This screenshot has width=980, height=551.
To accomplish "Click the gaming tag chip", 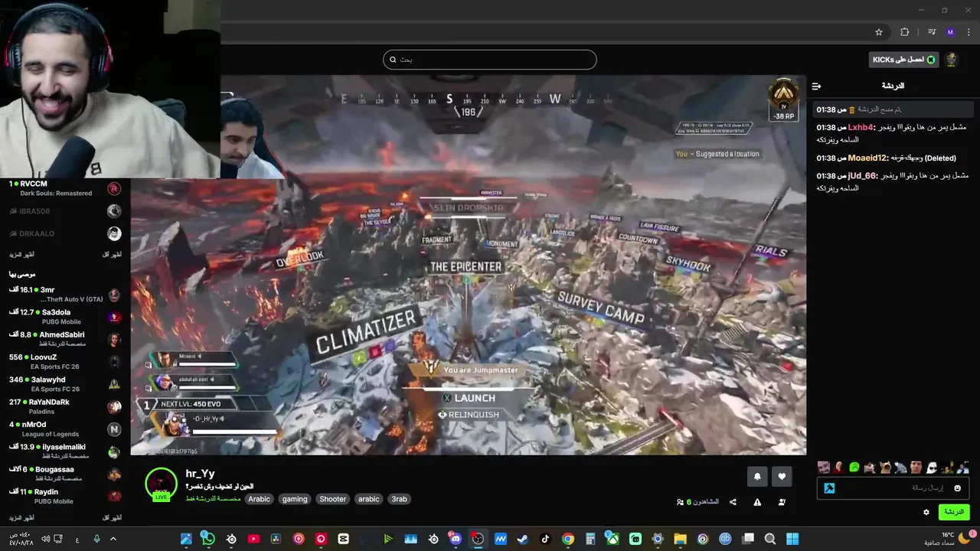I will [x=295, y=499].
